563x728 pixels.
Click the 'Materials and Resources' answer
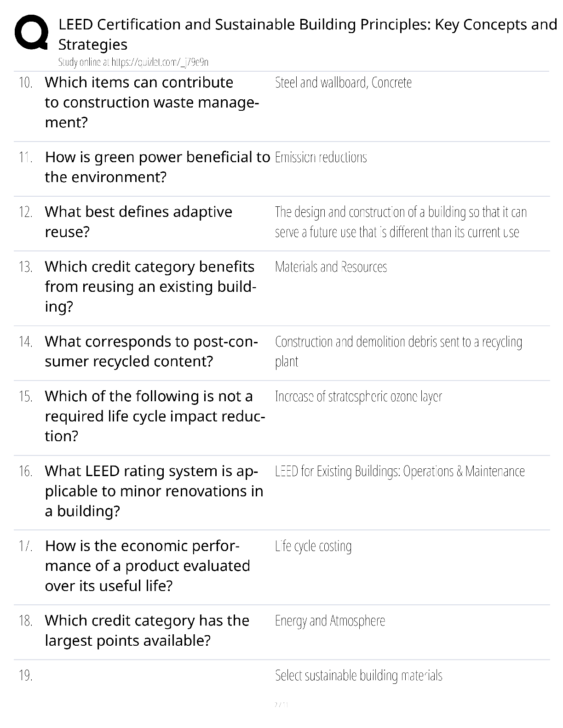pyautogui.click(x=331, y=267)
